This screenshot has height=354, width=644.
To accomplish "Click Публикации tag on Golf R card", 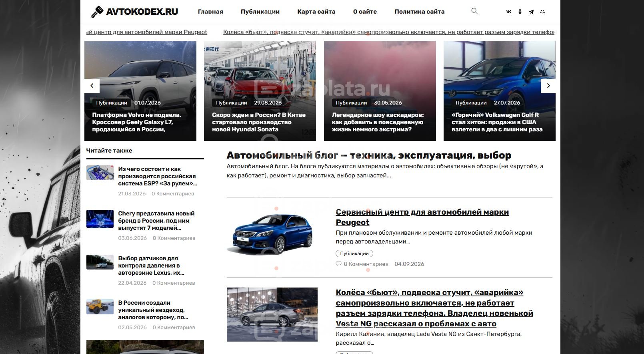I will pyautogui.click(x=471, y=103).
